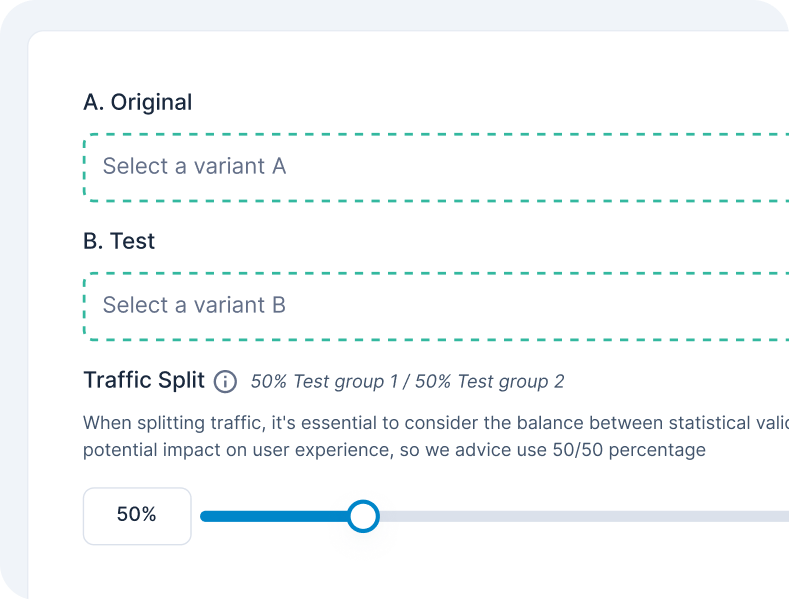Focus the 50% percentage input field
This screenshot has width=789, height=600.
click(x=137, y=516)
